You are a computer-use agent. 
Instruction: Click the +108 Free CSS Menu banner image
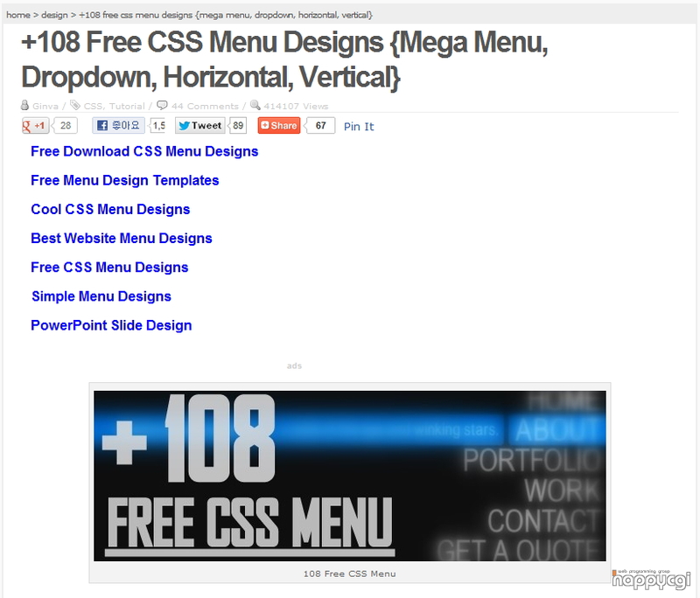point(350,476)
